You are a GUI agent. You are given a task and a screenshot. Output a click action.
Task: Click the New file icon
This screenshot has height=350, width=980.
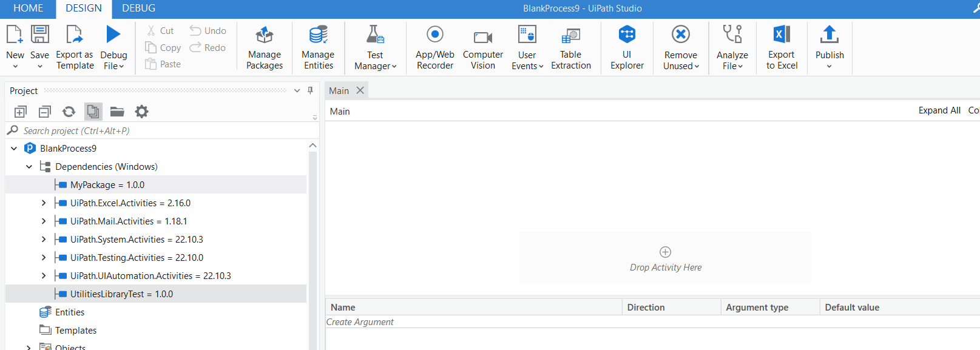[x=15, y=35]
